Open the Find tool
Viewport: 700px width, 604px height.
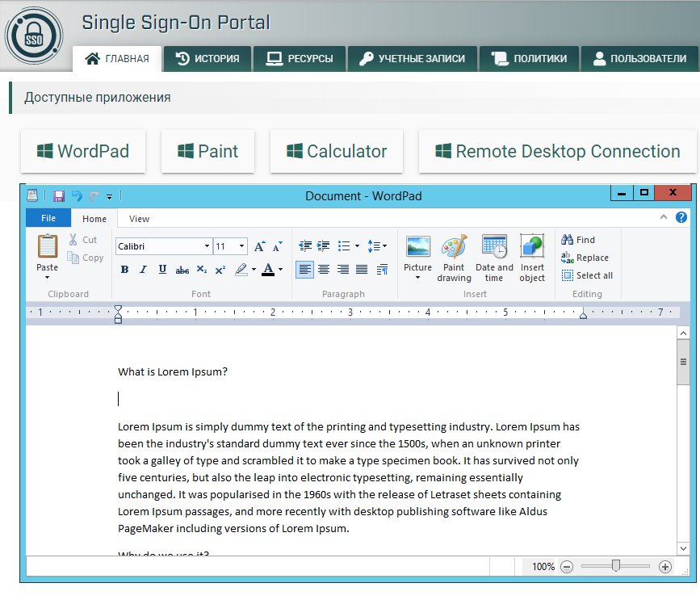[x=584, y=240]
